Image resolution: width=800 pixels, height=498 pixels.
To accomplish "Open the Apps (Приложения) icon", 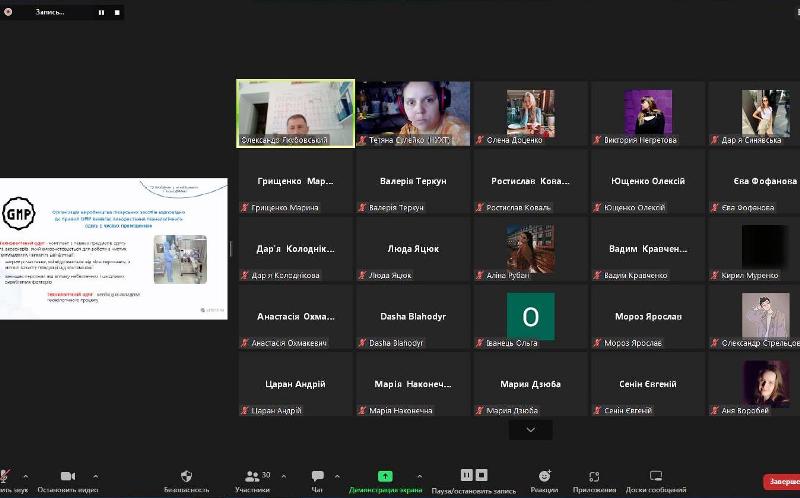I will [594, 477].
